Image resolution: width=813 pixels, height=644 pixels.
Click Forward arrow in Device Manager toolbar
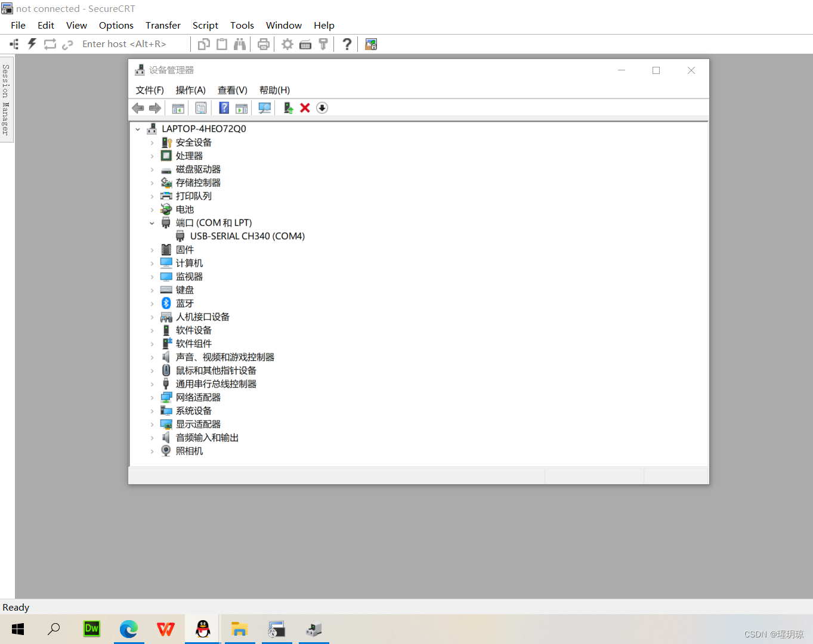(155, 108)
